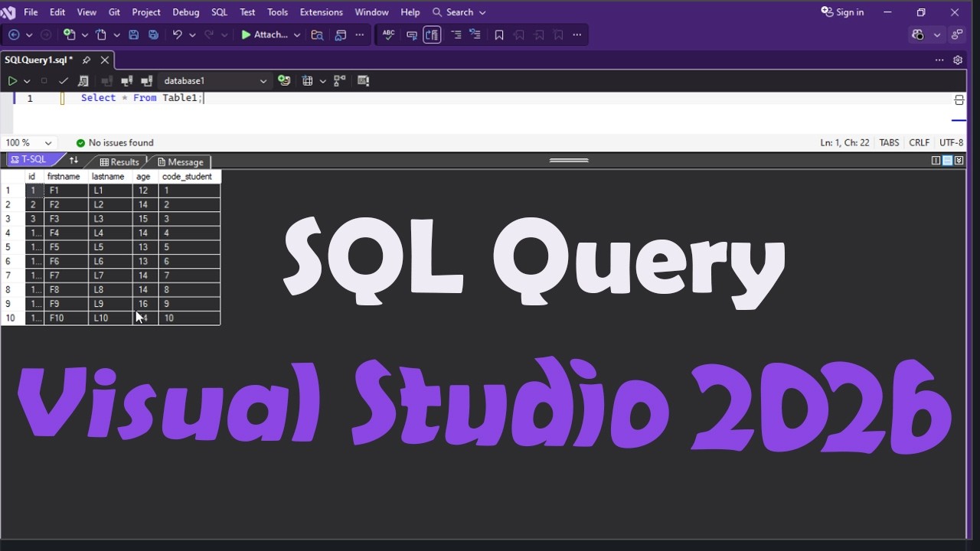The height and width of the screenshot is (551, 980).
Task: Click the tab list overflow ellipsis
Action: [939, 60]
